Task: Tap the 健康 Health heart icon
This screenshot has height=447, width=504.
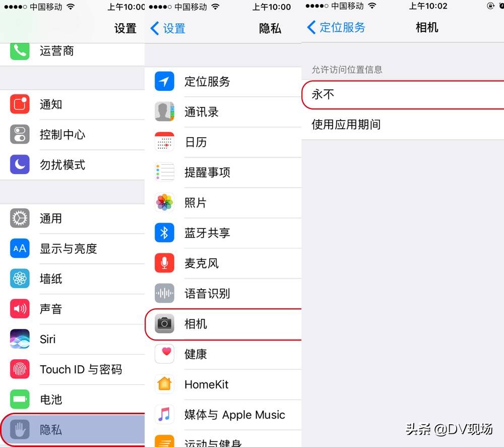Action: click(x=164, y=354)
